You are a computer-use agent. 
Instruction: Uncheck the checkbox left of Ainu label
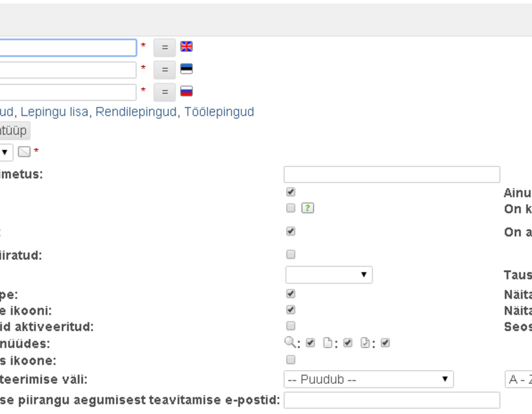point(291,192)
